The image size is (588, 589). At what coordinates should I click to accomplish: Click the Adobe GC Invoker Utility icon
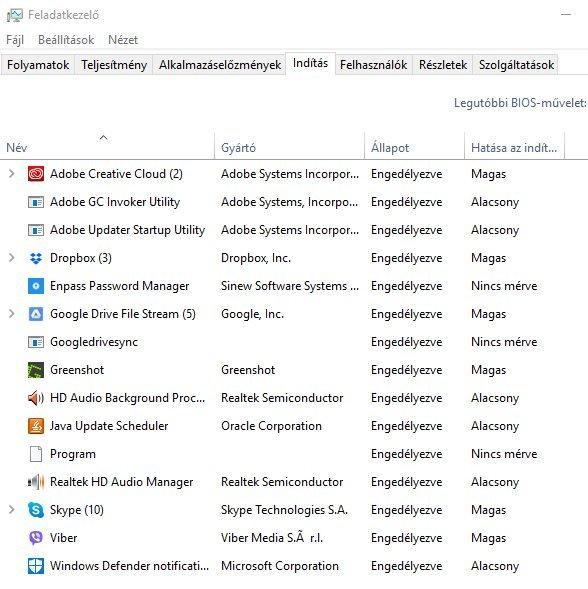[36, 202]
